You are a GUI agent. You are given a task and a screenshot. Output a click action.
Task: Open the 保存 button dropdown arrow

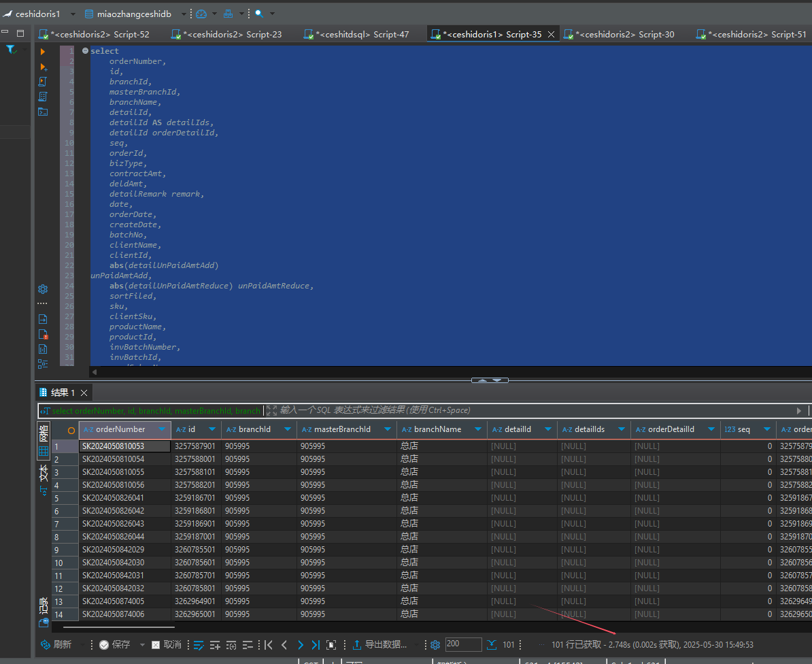tap(142, 645)
